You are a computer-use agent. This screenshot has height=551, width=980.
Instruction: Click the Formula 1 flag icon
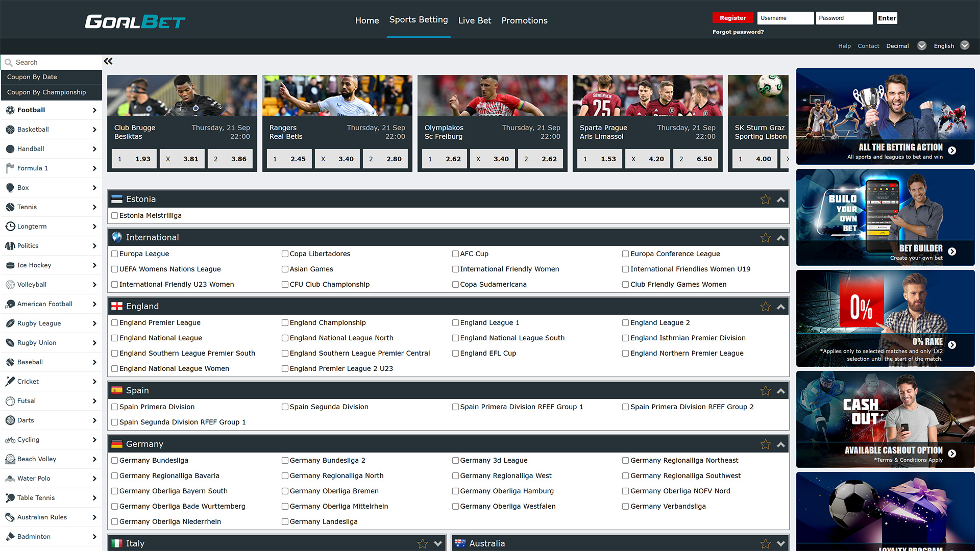(10, 168)
